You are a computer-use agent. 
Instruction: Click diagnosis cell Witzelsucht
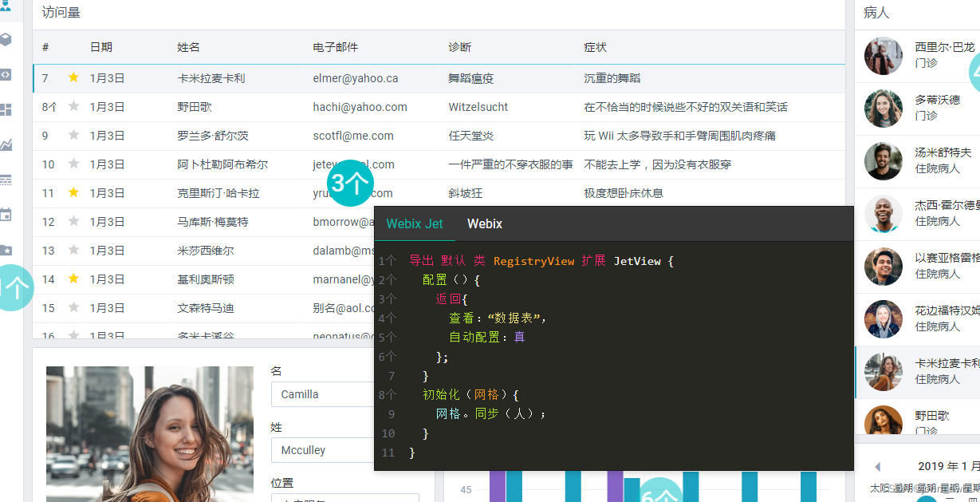point(478,107)
